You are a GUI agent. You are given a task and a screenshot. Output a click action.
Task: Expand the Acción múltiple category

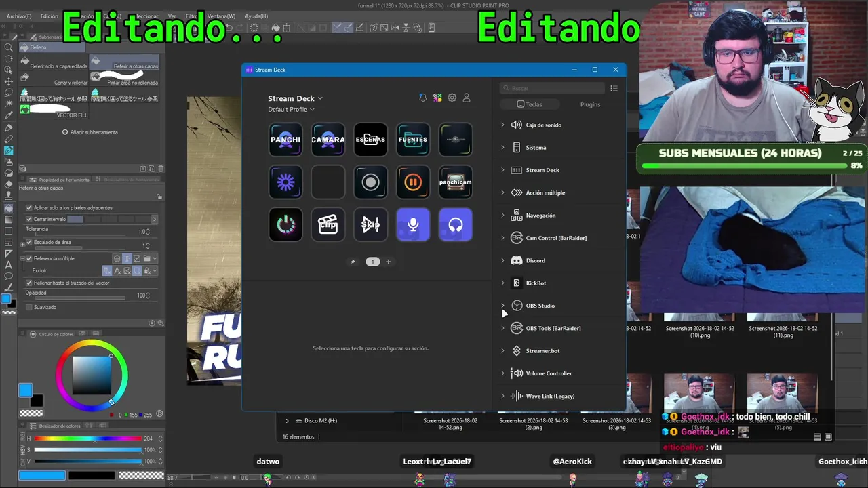[502, 192]
